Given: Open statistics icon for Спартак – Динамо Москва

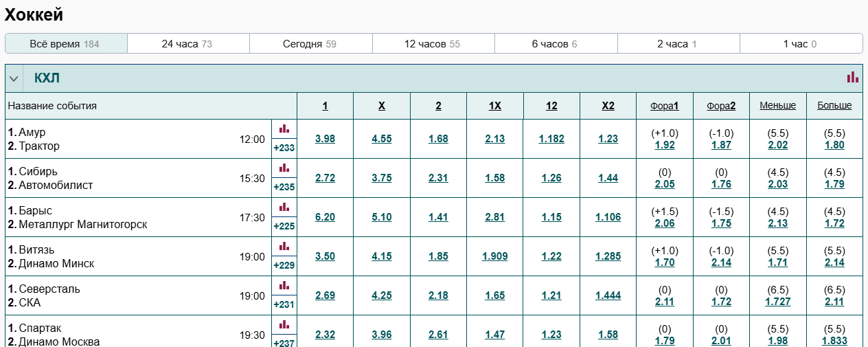Looking at the screenshot, I should click(x=284, y=324).
